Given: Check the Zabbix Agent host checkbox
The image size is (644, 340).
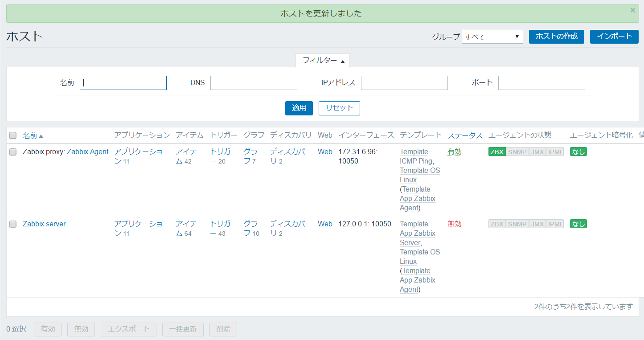Looking at the screenshot, I should pos(13,152).
